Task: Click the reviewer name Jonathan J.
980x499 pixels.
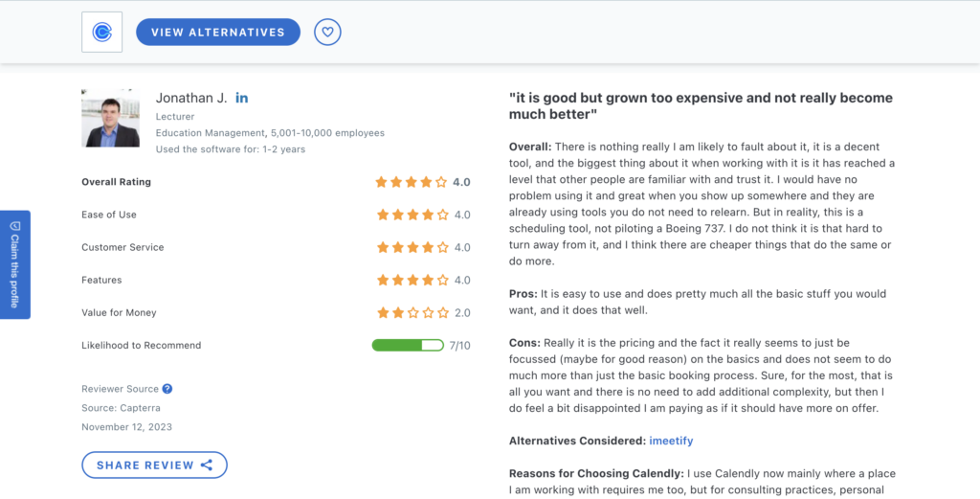Action: (190, 99)
